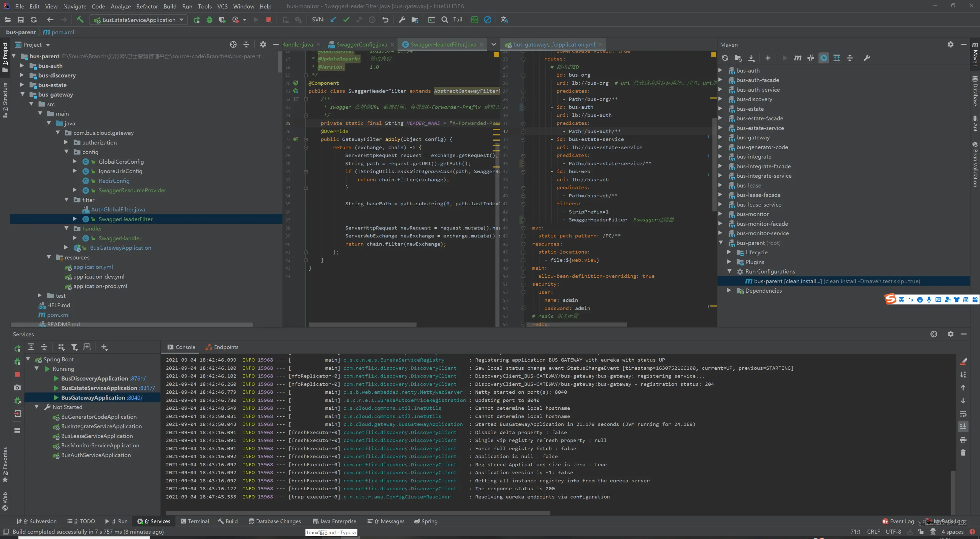
Task: Show hidden editor tabs dropdown chevron
Action: 494,44
